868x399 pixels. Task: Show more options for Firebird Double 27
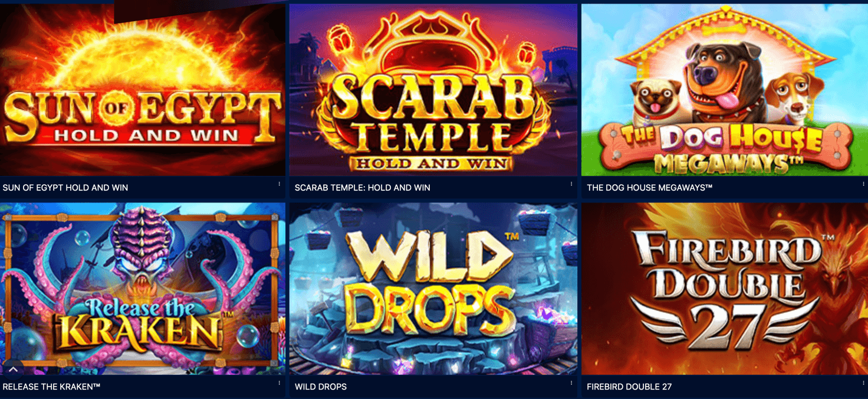point(863,383)
